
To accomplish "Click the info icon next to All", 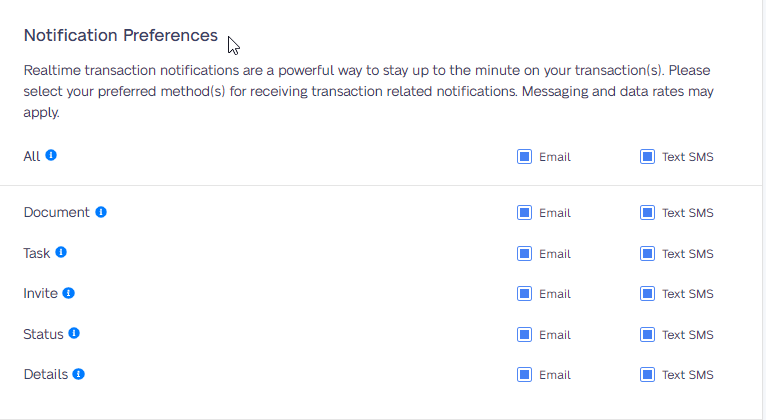I will tap(51, 155).
